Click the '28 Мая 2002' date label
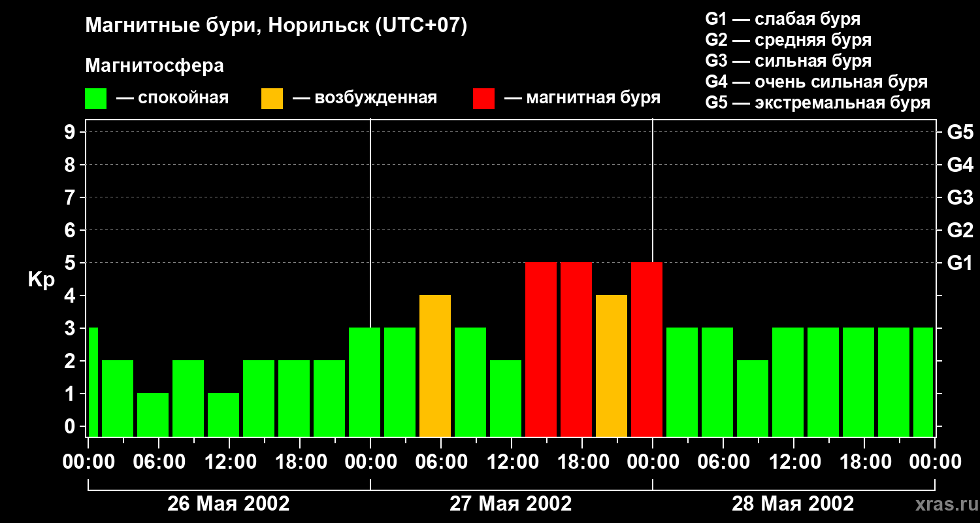The height and width of the screenshot is (523, 980). point(793,504)
